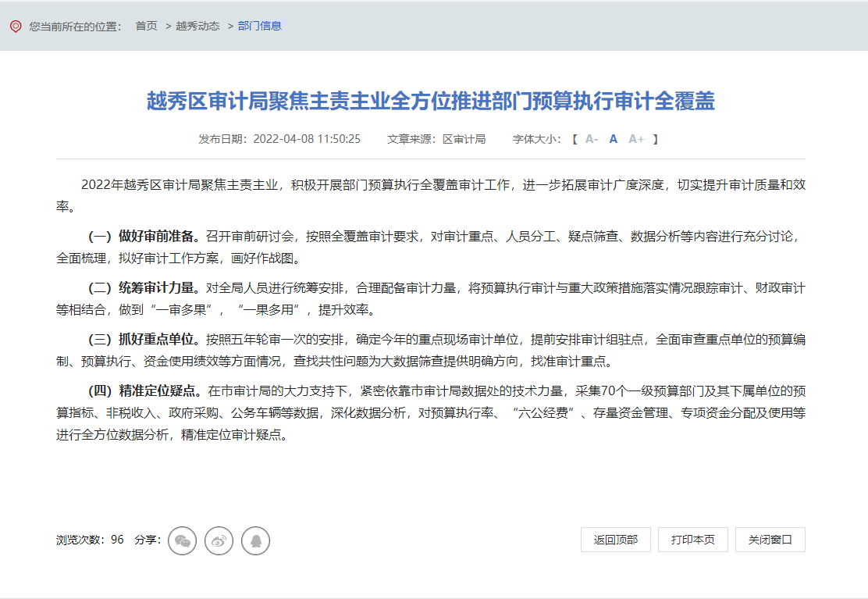This screenshot has height=599, width=868.
Task: Click the red location pin icon
Action: (x=16, y=26)
